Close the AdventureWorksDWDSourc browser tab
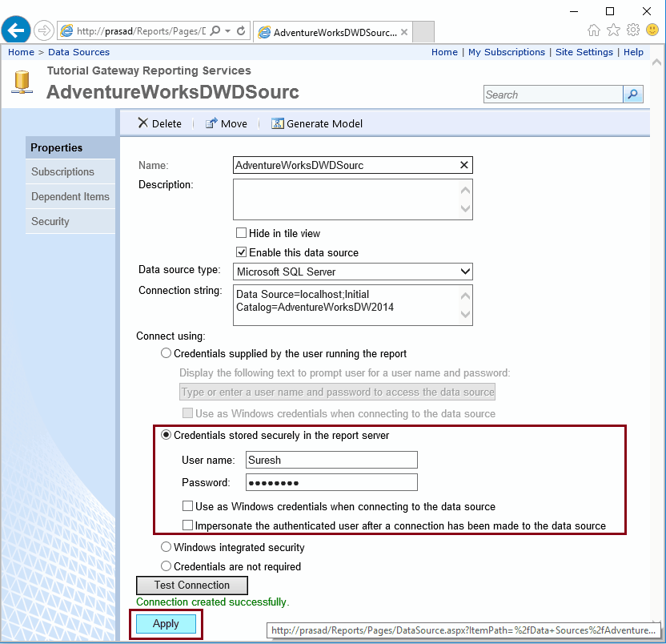 click(x=404, y=32)
